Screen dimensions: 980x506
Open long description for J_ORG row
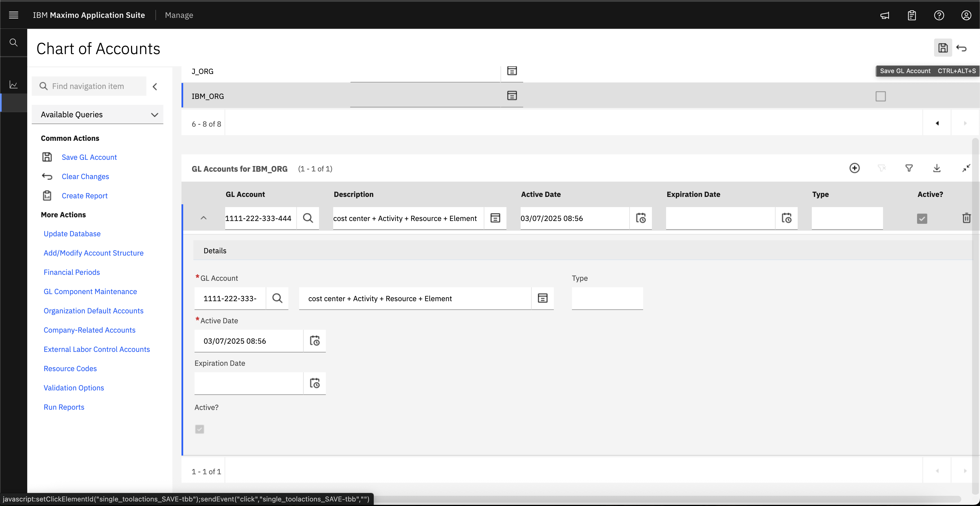[512, 71]
